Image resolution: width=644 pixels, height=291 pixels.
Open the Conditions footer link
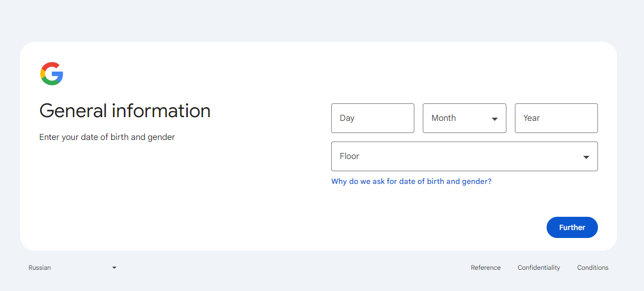pos(593,268)
